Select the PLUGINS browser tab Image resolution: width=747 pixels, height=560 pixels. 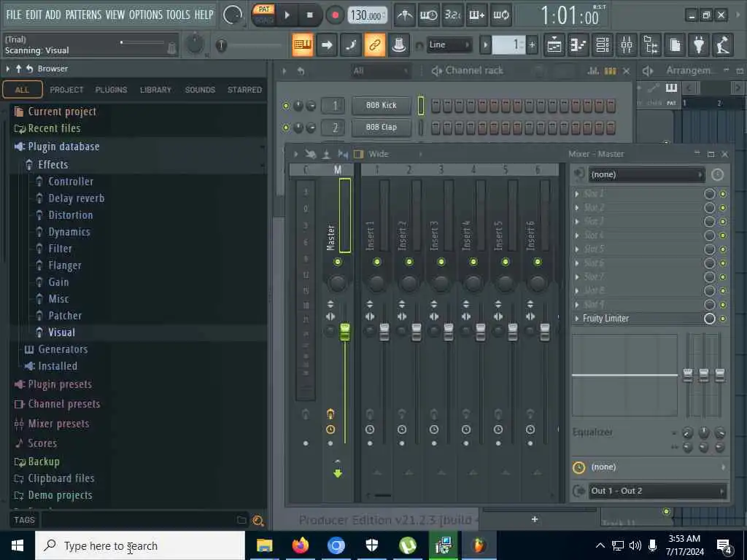111,90
